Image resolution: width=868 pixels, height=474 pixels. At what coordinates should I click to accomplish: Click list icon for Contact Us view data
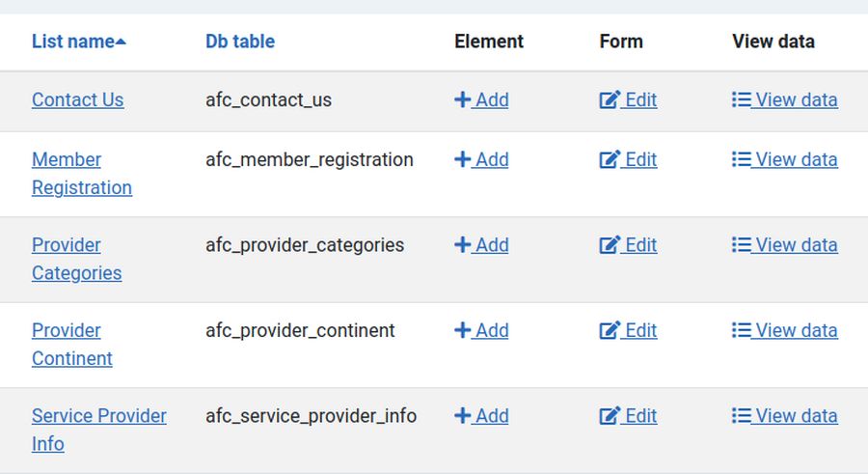741,99
